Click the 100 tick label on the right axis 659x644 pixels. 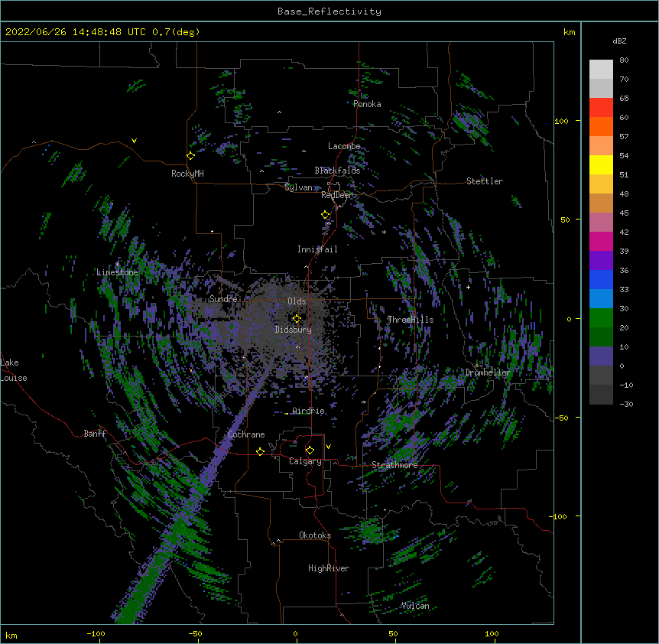click(x=561, y=121)
